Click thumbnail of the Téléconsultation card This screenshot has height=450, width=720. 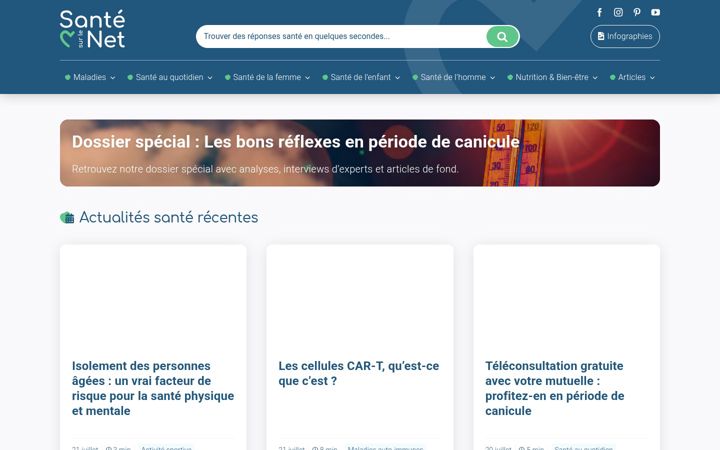[x=567, y=296]
